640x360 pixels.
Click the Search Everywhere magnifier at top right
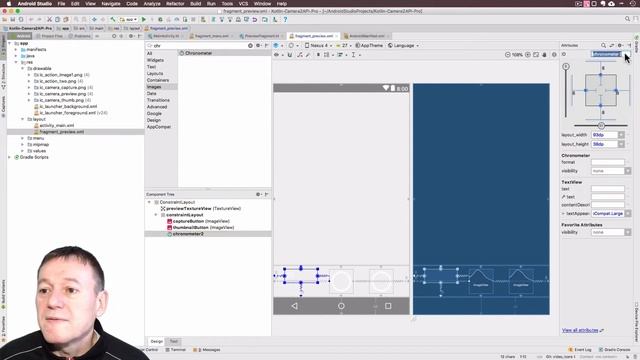(628, 19)
